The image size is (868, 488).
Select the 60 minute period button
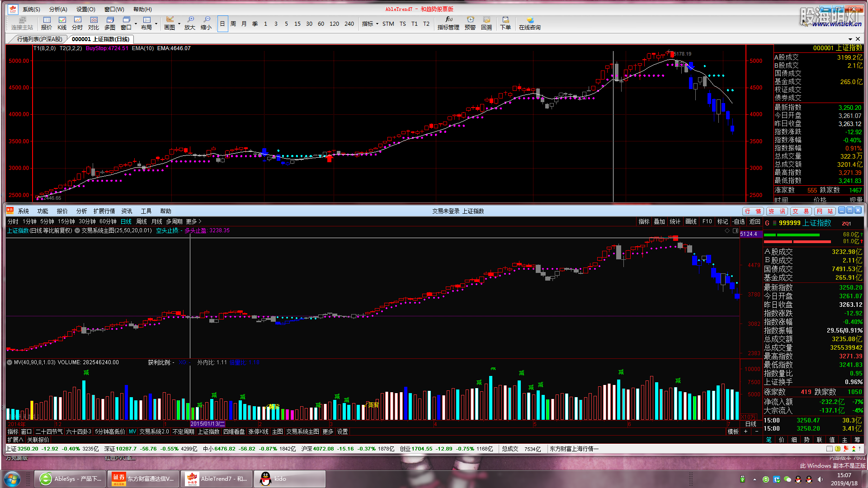pyautogui.click(x=321, y=23)
